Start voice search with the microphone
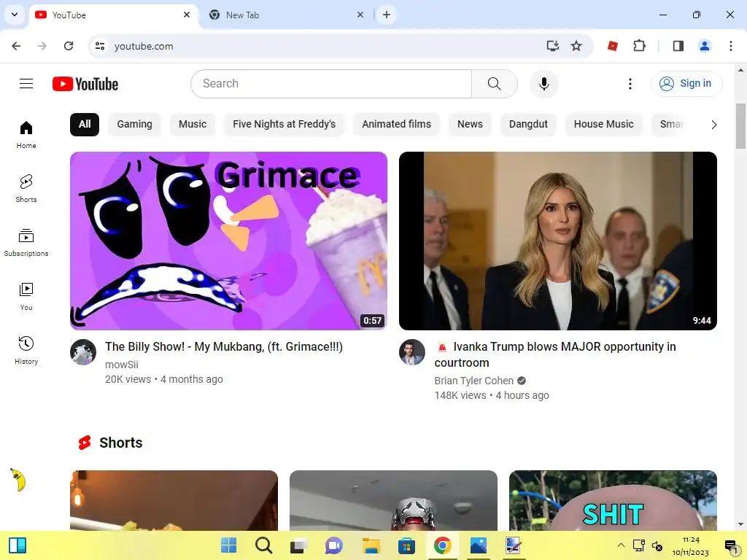Image resolution: width=747 pixels, height=560 pixels. (x=543, y=84)
